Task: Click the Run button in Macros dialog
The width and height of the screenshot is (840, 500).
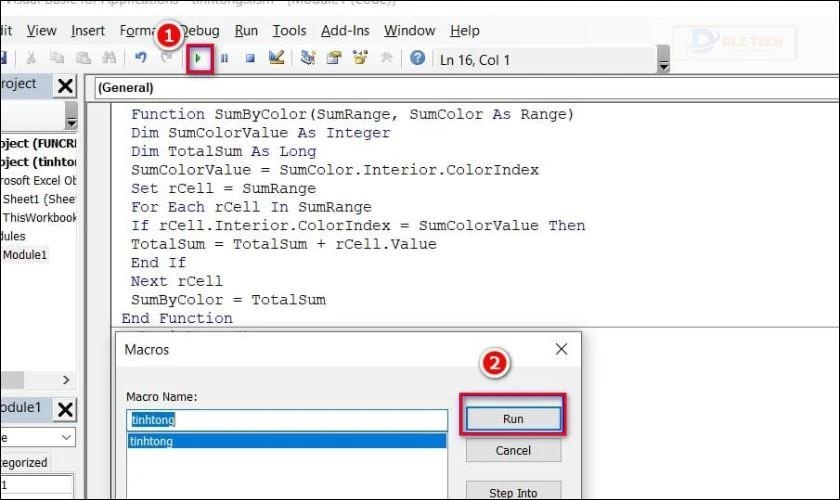Action: point(513,419)
